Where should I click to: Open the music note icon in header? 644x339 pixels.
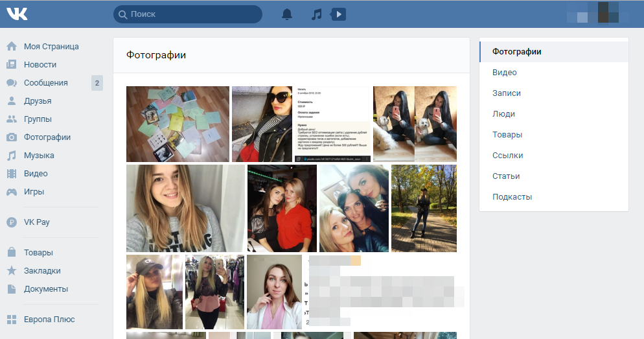tap(316, 14)
